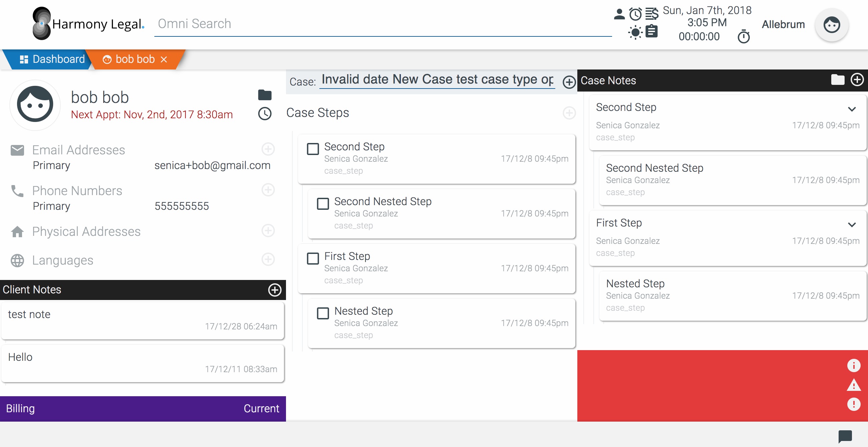This screenshot has height=447, width=868.
Task: Mark the First Step checkbox
Action: pyautogui.click(x=313, y=259)
